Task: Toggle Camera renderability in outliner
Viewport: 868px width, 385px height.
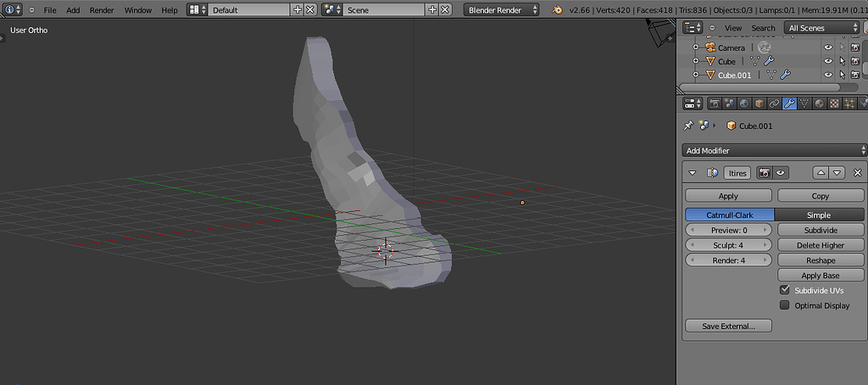Action: point(855,47)
